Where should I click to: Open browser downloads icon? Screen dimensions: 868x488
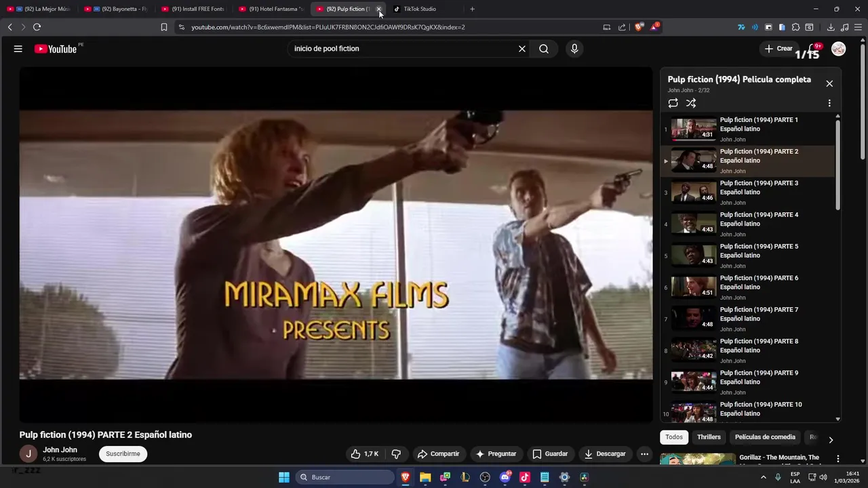coord(831,27)
